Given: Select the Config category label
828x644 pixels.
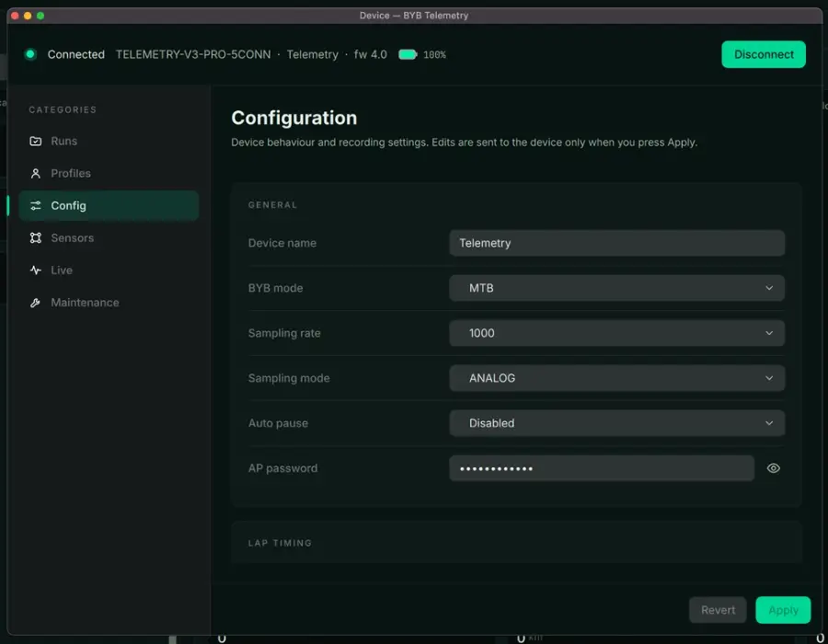Looking at the screenshot, I should 68,205.
